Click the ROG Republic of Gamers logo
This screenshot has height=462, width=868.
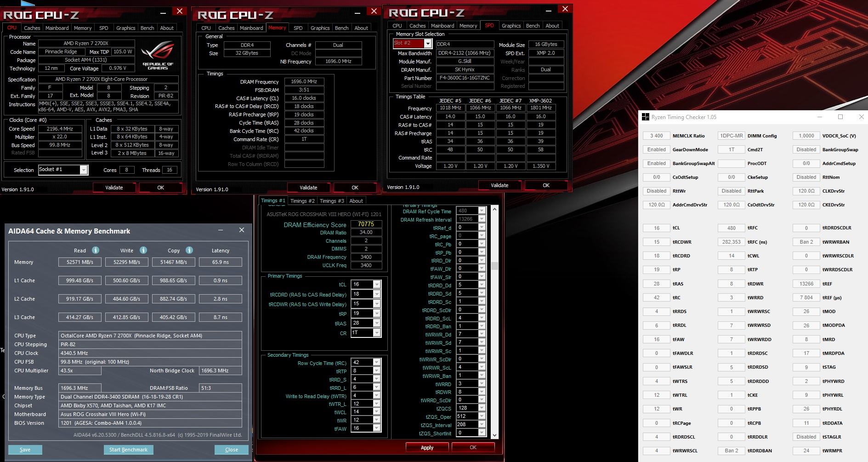[x=158, y=56]
